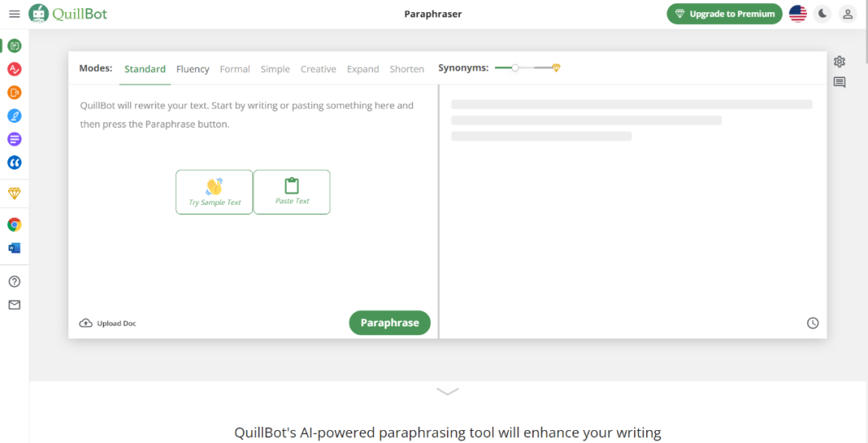
Task: Adjust the Synonyms slider handle
Action: point(515,68)
